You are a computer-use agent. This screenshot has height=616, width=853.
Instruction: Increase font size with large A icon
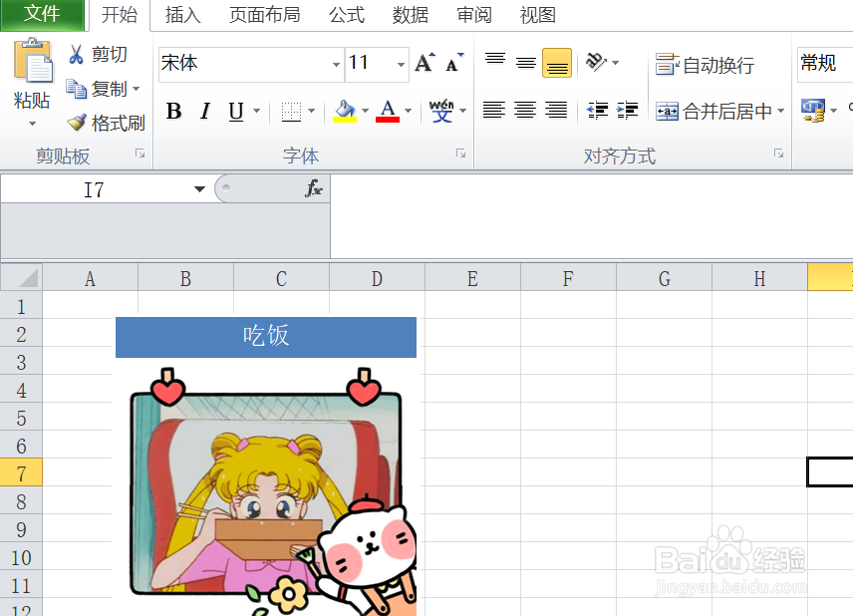click(425, 63)
